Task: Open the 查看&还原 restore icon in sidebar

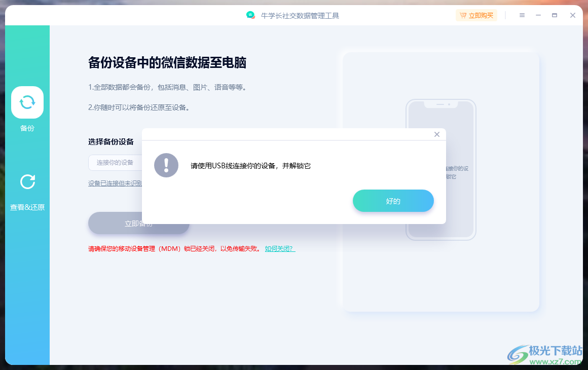Action: [x=27, y=182]
